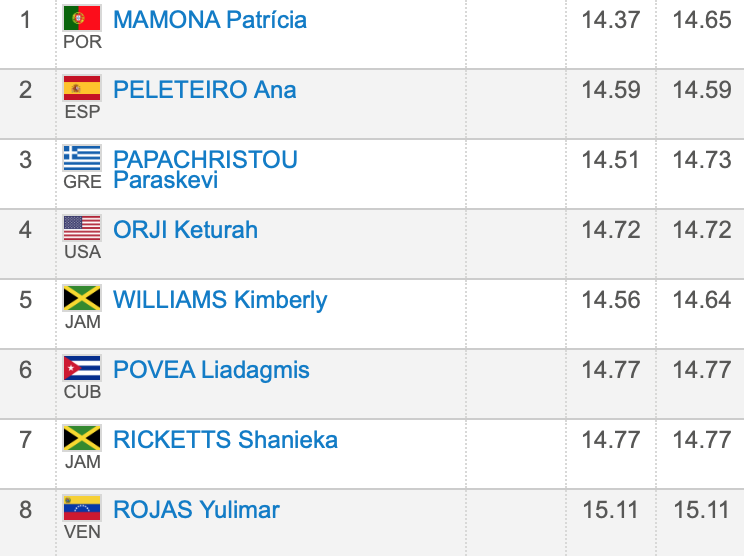Screen dimensions: 744x556
Task: Click the 14.56 result for Williams
Action: tap(610, 300)
